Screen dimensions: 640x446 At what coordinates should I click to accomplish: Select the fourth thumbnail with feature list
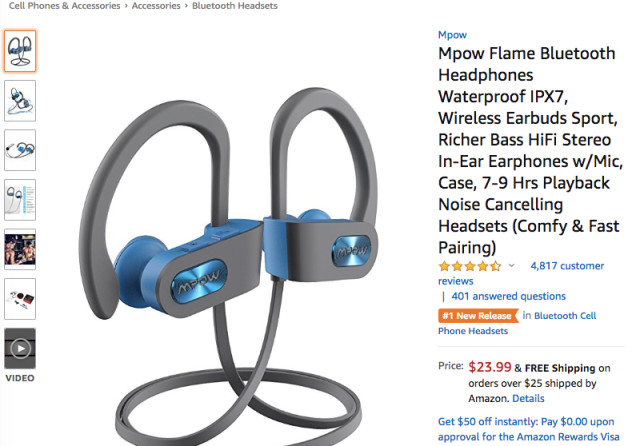20,200
